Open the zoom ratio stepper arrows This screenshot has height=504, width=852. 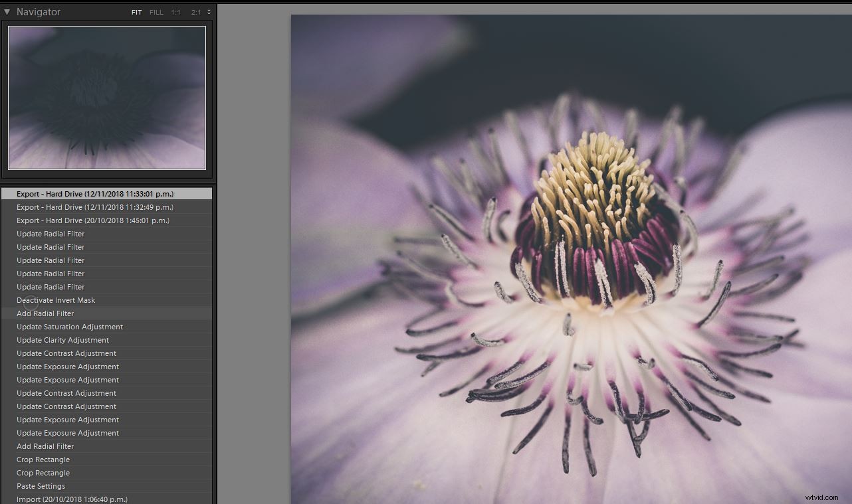(x=208, y=11)
